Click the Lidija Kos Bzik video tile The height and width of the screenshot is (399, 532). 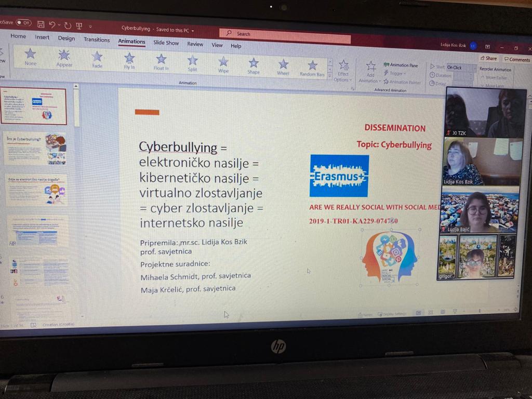pyautogui.click(x=482, y=162)
